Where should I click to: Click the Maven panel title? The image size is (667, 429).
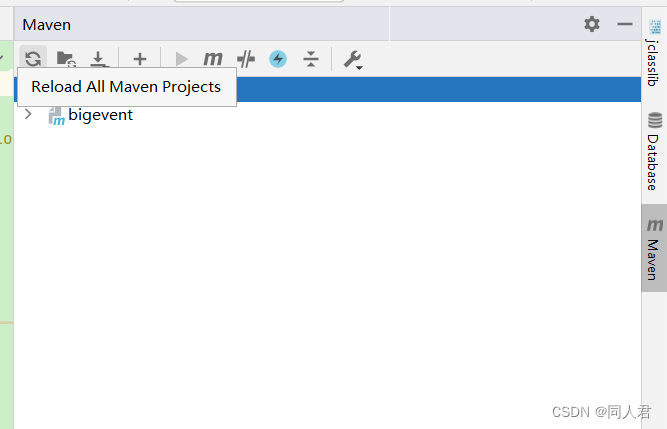click(46, 25)
